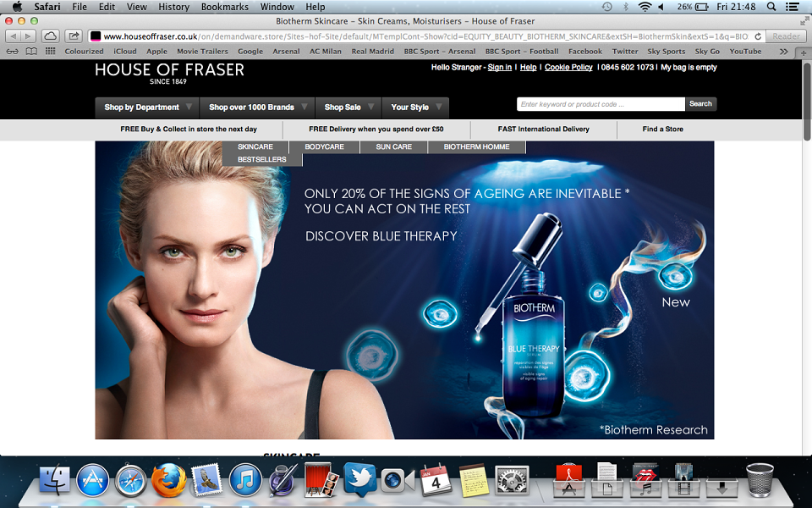Open iTunes from the dock
The width and height of the screenshot is (812, 508).
click(245, 480)
